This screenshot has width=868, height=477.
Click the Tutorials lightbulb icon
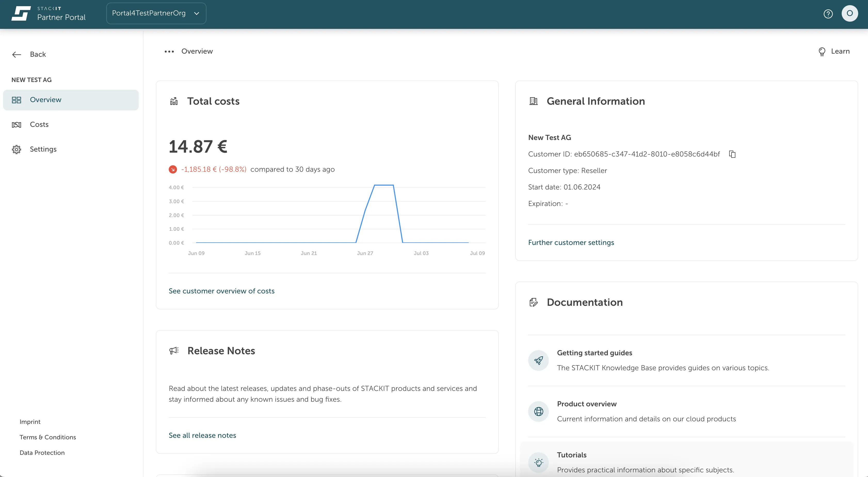click(539, 463)
